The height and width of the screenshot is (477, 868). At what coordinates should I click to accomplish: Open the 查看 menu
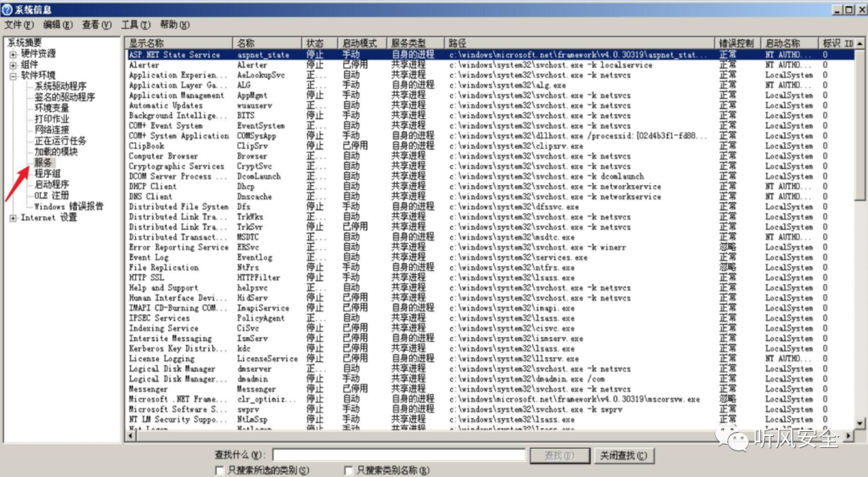click(96, 25)
